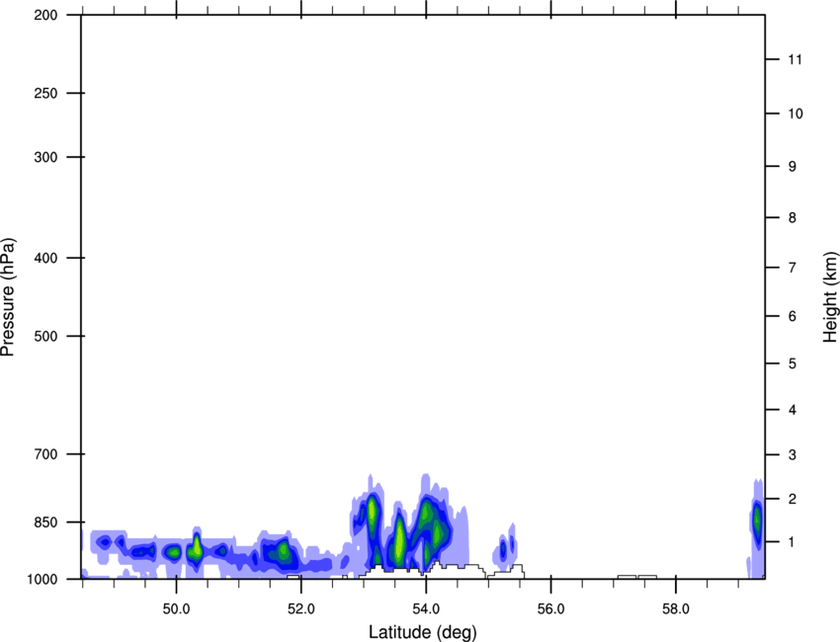Click the 4 km height label
Screen dimensions: 840x642
pos(793,410)
